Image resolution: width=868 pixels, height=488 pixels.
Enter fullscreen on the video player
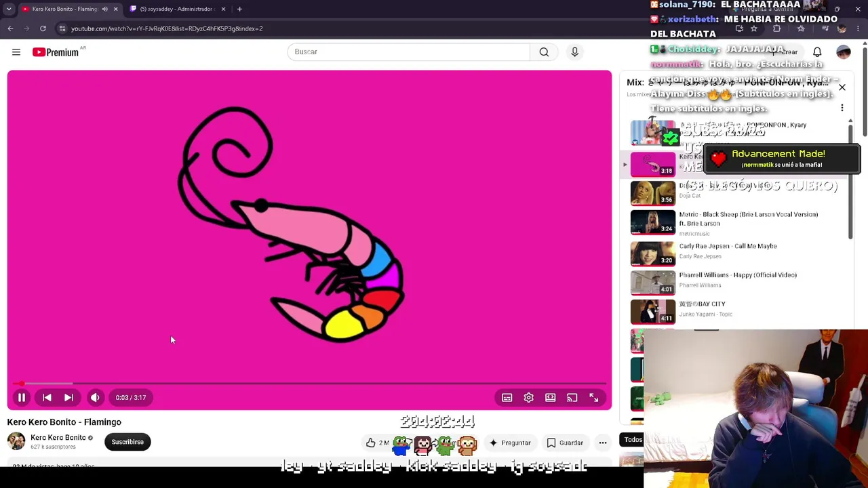594,398
